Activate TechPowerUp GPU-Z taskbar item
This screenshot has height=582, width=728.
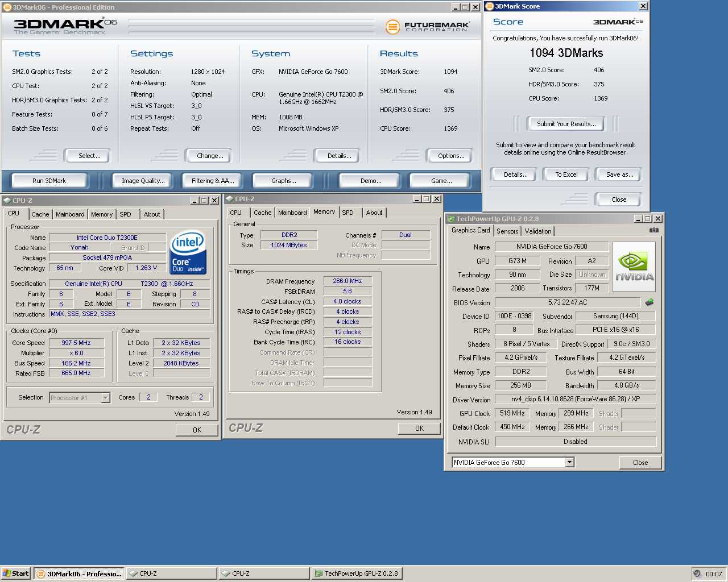357,573
